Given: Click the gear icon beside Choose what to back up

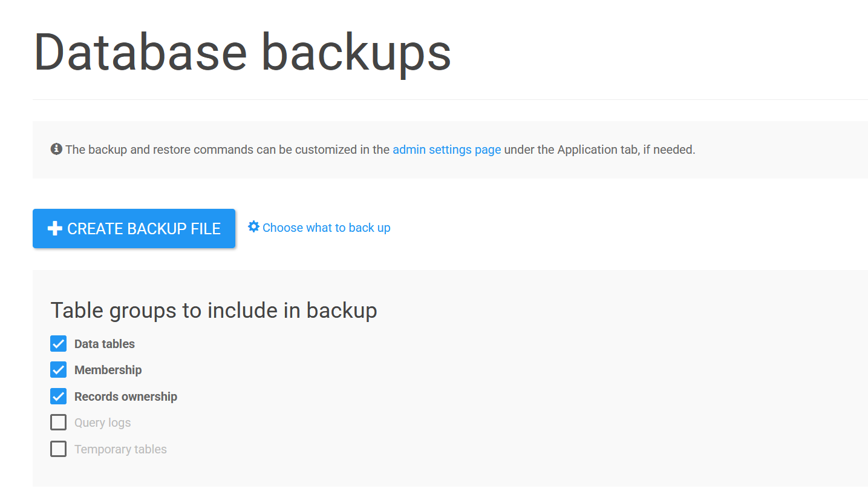Looking at the screenshot, I should [x=253, y=226].
